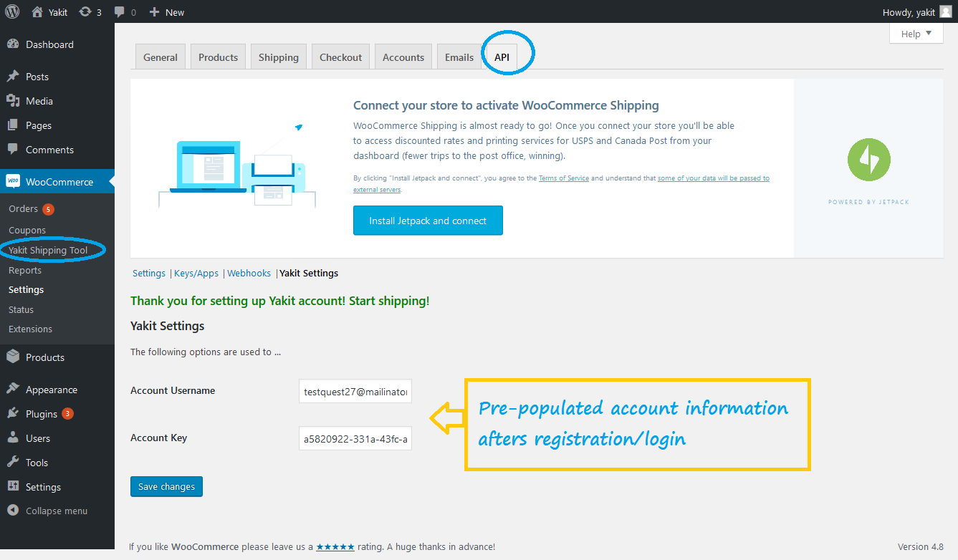Select the API tab
The width and height of the screenshot is (958, 560).
click(502, 57)
